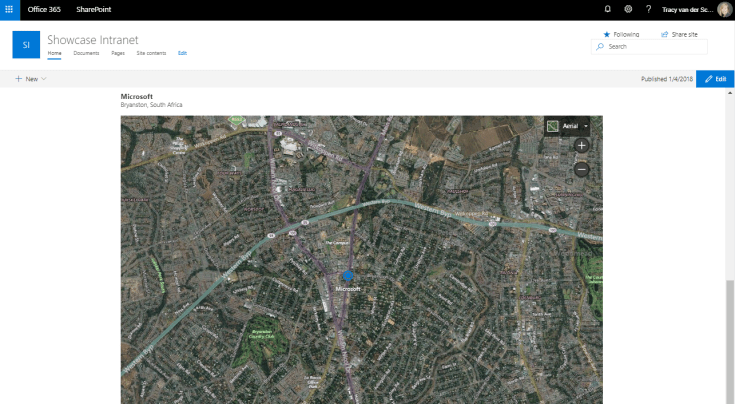Screen dimensions: 735x404
Task: Click the Search input box
Action: (x=655, y=46)
